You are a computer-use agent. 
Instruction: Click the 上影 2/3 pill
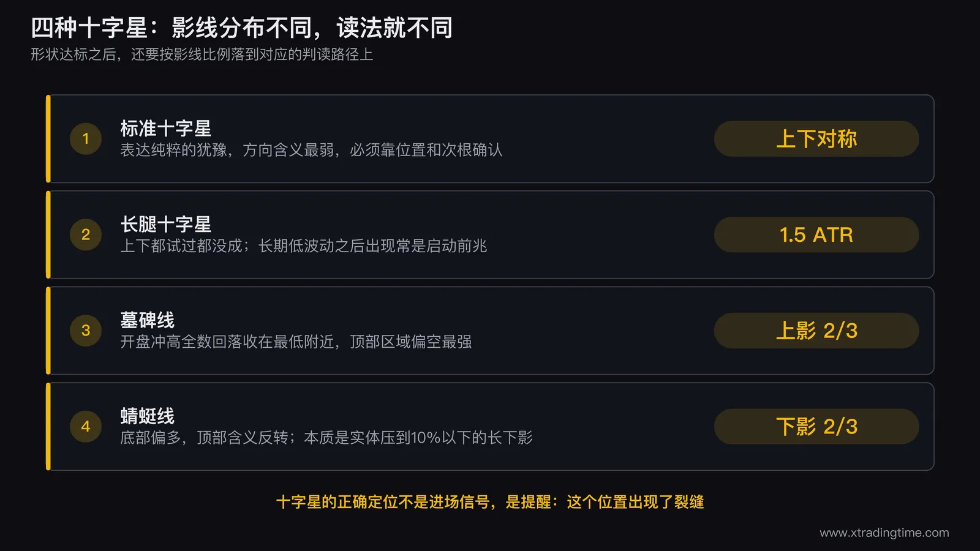pos(816,331)
